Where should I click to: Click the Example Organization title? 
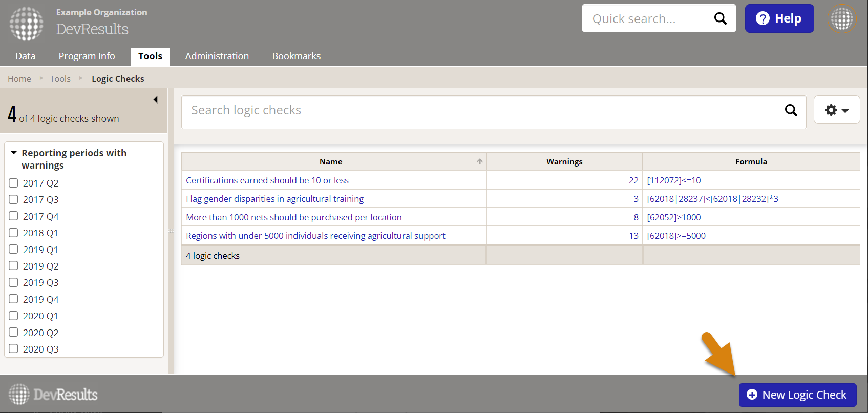click(101, 12)
